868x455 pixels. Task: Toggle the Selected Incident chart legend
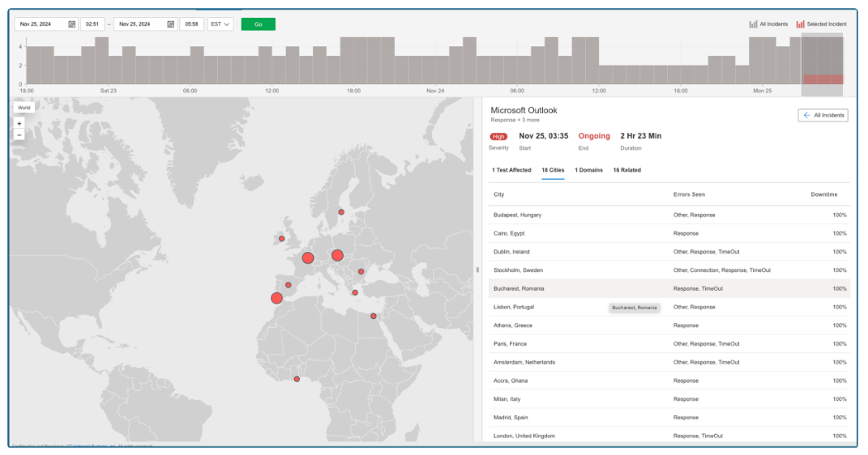click(822, 24)
